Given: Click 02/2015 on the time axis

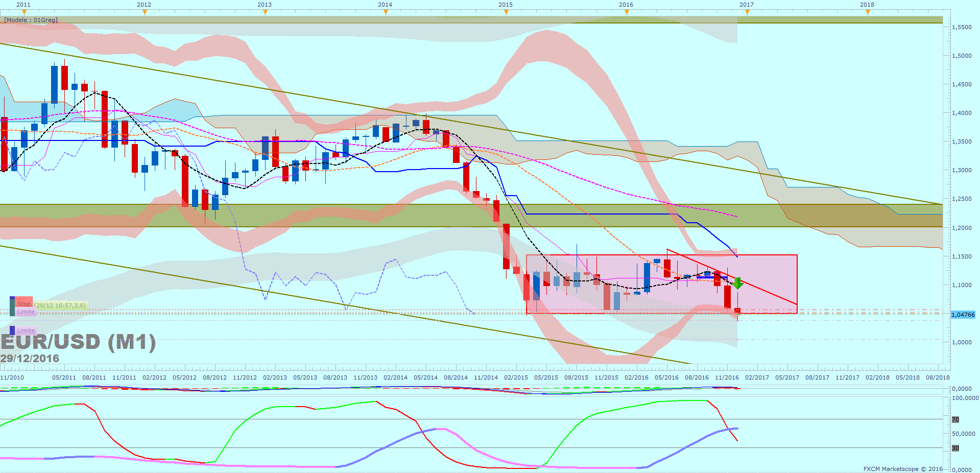Looking at the screenshot, I should pos(516,377).
